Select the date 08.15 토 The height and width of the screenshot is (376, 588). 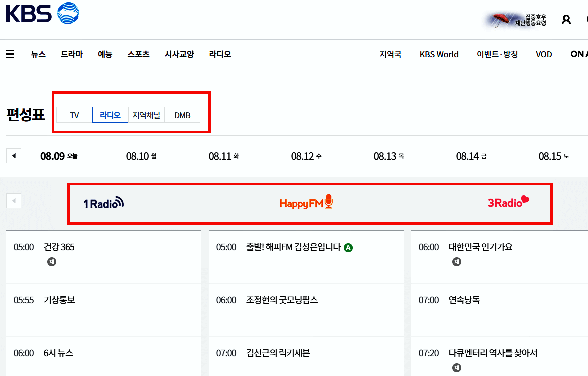(x=553, y=156)
